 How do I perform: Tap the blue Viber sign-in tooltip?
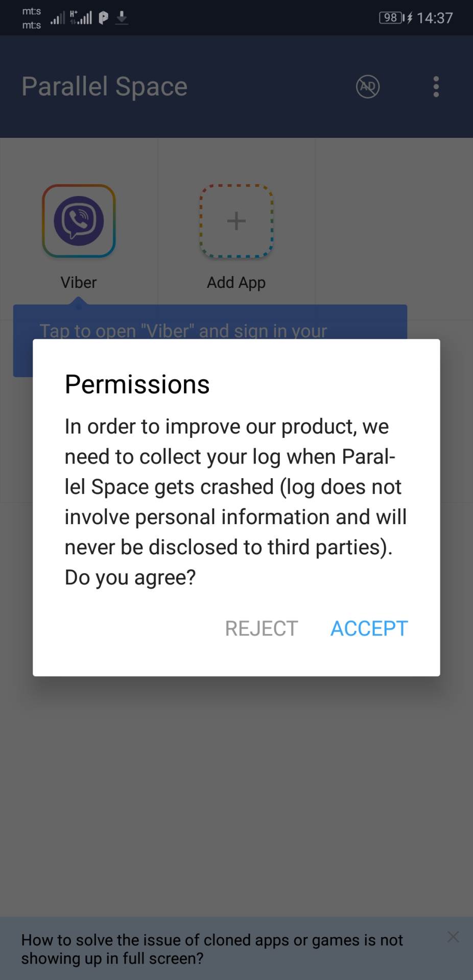coord(184,331)
